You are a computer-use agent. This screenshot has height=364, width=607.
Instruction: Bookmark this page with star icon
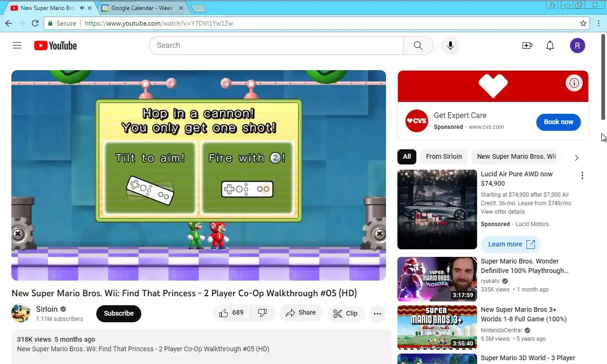(x=583, y=23)
